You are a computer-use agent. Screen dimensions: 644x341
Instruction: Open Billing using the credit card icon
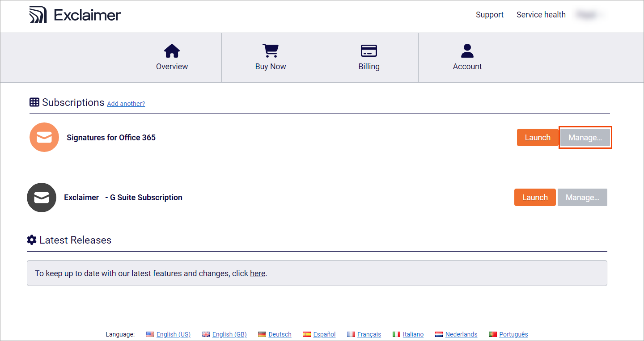click(369, 51)
